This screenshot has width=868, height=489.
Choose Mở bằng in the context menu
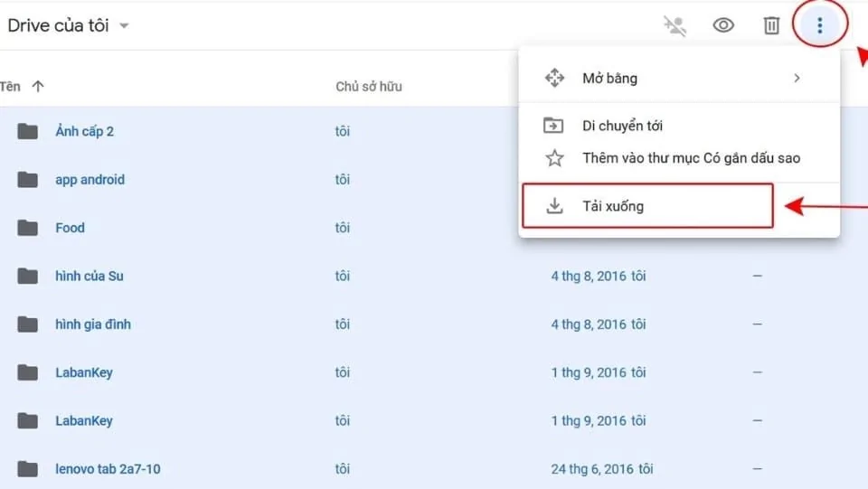pos(679,78)
